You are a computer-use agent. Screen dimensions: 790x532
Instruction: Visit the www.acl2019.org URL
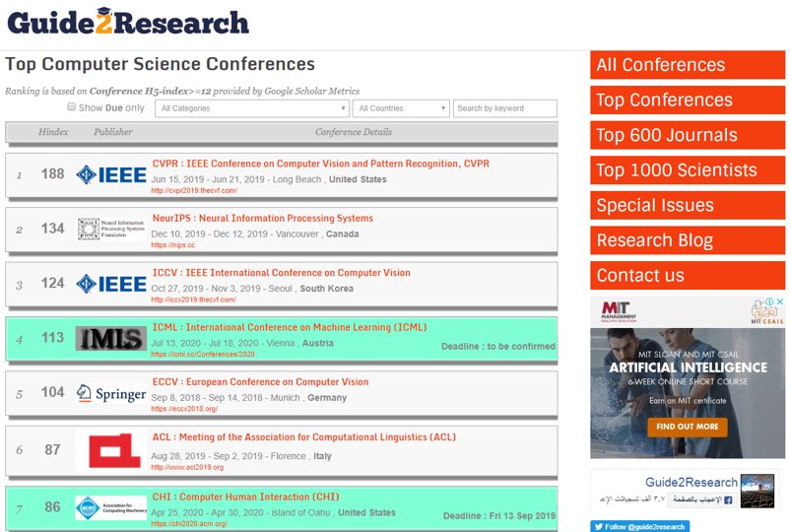(x=187, y=468)
